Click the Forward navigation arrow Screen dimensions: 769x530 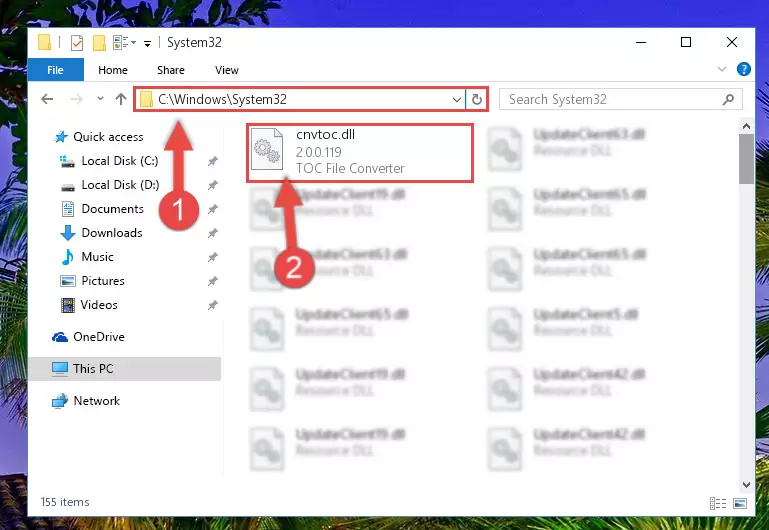click(77, 100)
